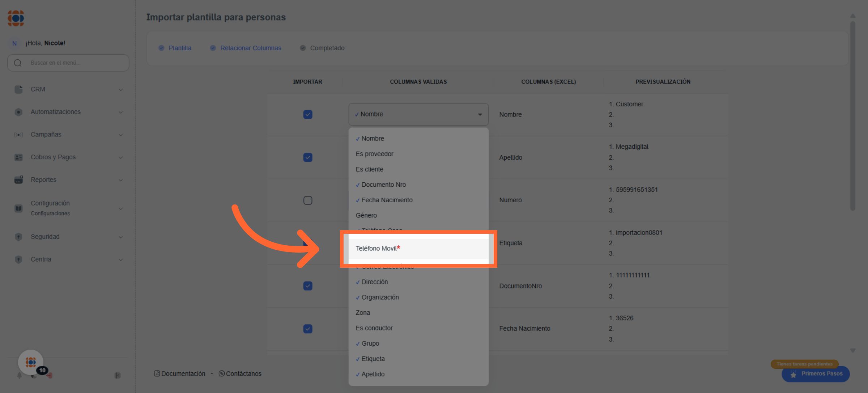Click the Reportes sidebar icon
Image resolution: width=868 pixels, height=393 pixels.
[x=18, y=180]
